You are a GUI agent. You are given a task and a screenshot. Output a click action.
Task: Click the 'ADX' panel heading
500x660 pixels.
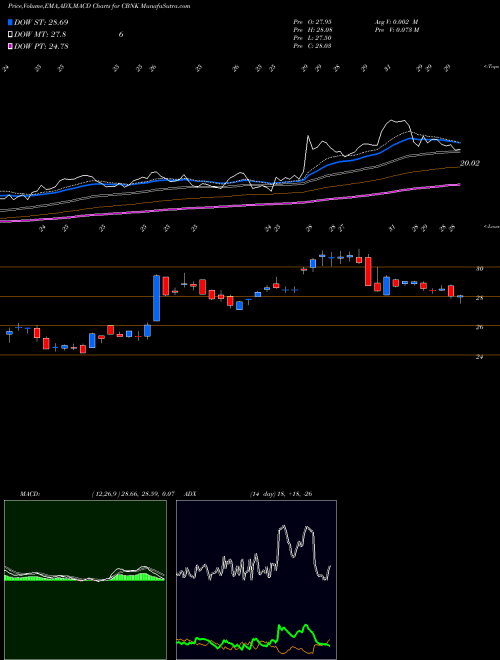point(191,494)
